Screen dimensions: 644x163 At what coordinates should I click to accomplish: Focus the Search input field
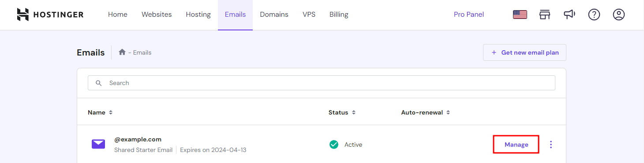(321, 83)
